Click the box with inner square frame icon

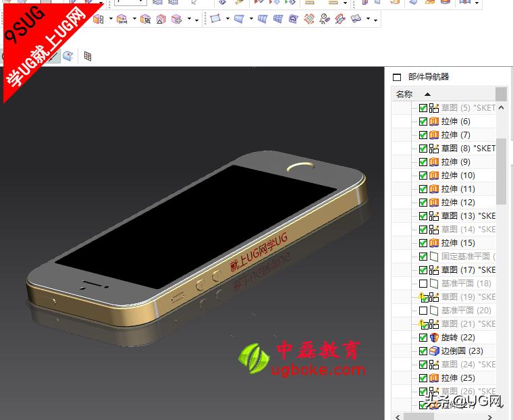[x=145, y=20]
